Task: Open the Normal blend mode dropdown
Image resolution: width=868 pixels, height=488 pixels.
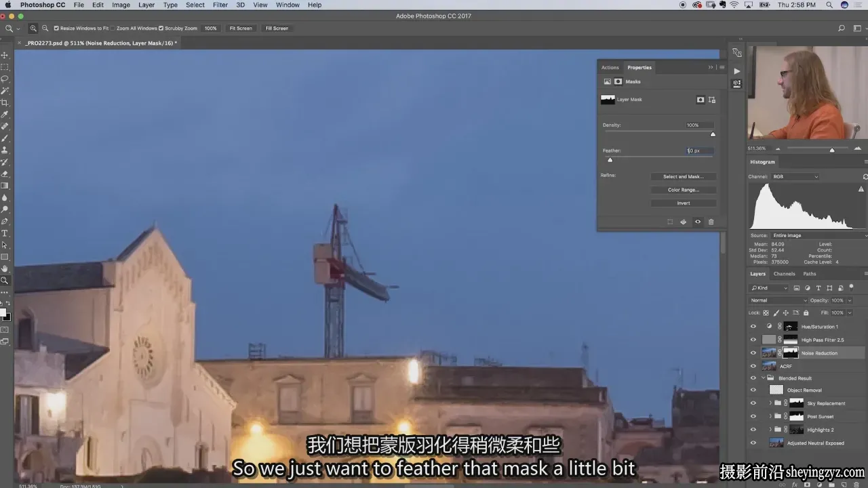Action: (778, 300)
